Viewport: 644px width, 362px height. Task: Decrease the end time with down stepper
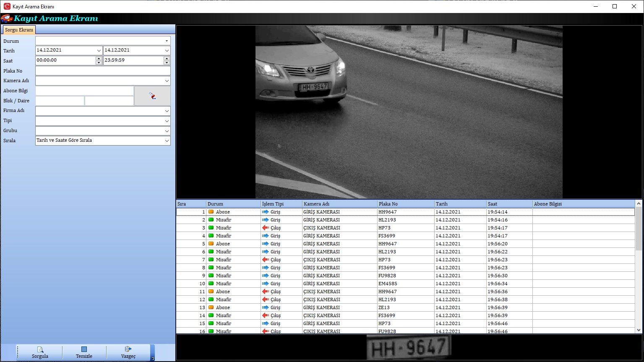point(167,63)
